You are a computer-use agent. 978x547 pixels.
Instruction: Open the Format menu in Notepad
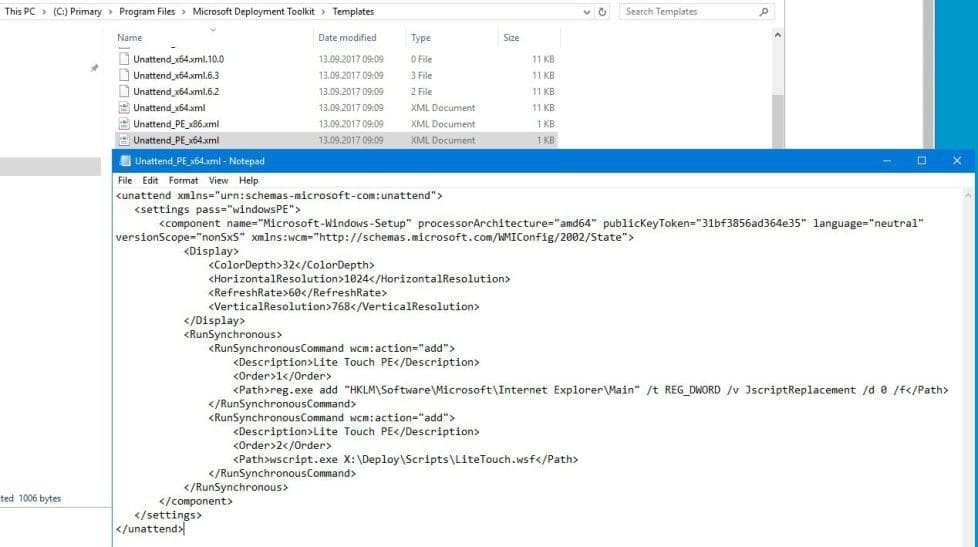(183, 180)
